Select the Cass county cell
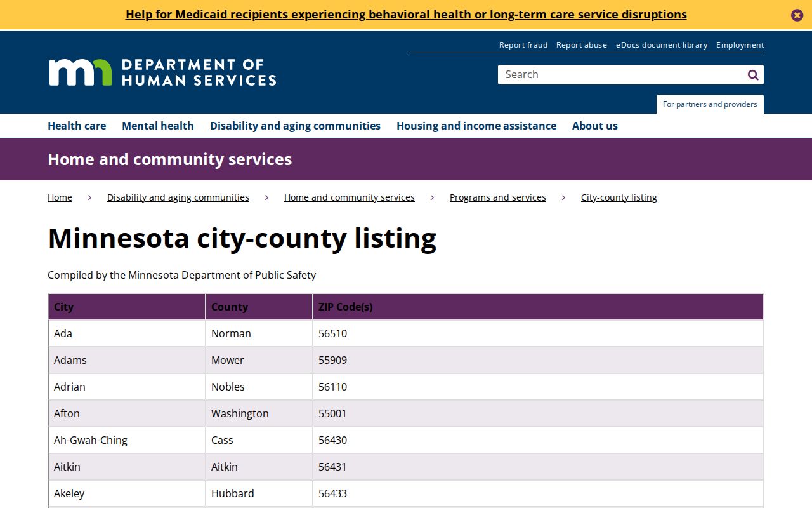812x508 pixels. pyautogui.click(x=259, y=440)
